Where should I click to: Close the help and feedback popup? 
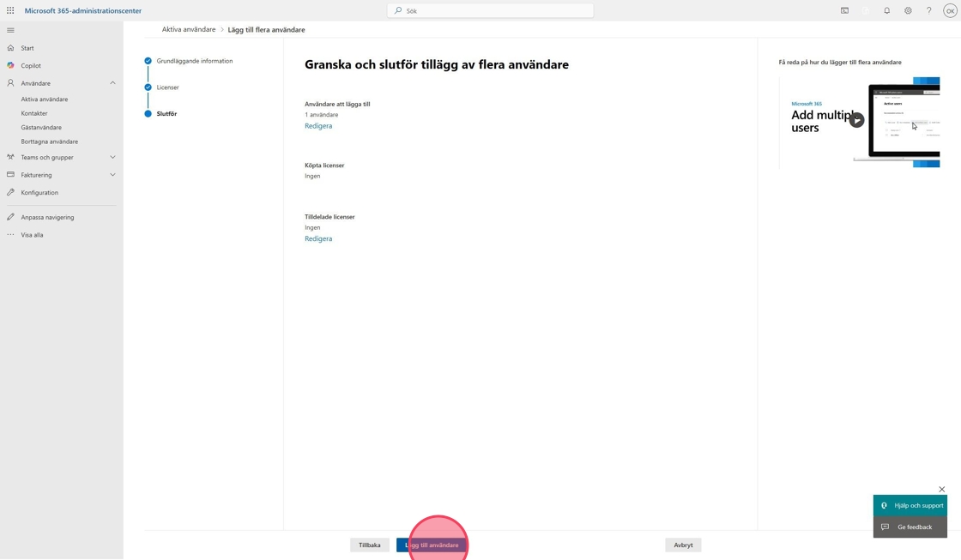tap(941, 490)
